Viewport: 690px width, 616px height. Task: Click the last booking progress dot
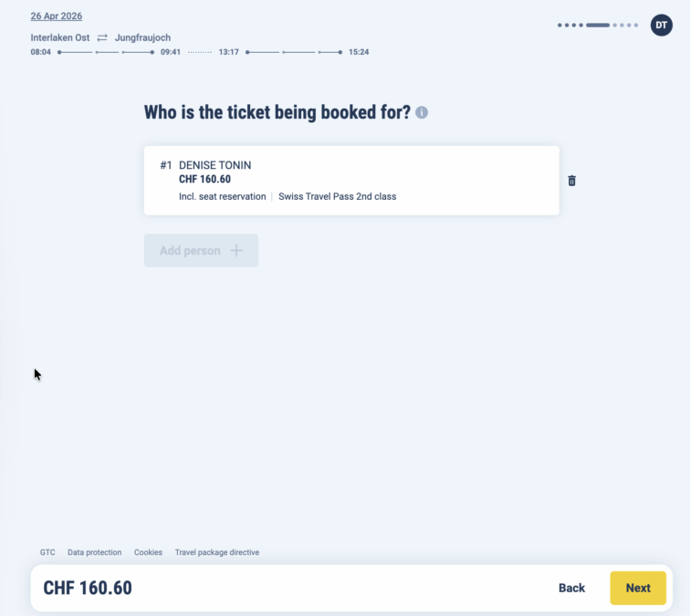(636, 26)
